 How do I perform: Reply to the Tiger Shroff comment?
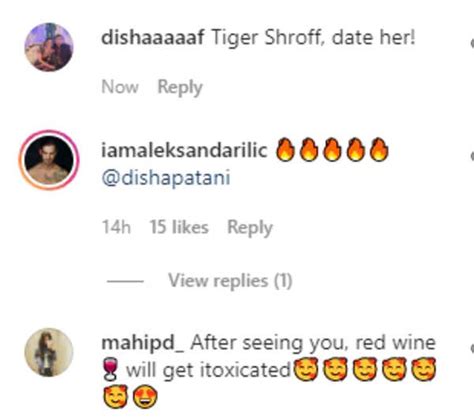180,88
